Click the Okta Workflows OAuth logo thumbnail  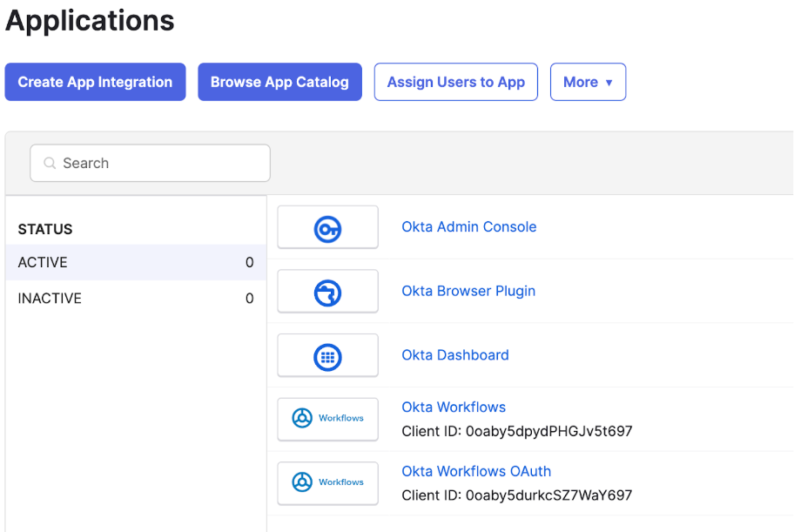click(327, 483)
